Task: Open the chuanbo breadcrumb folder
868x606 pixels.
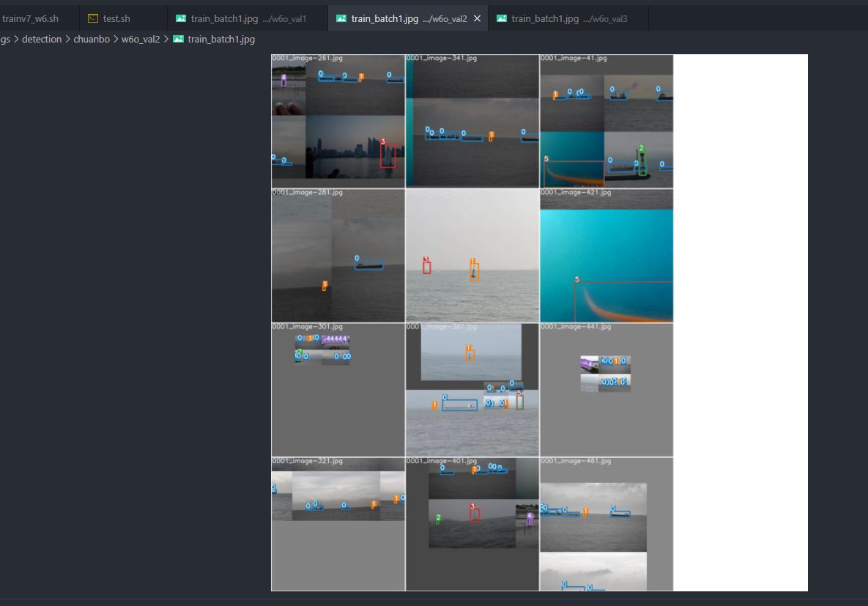Action: click(x=92, y=39)
